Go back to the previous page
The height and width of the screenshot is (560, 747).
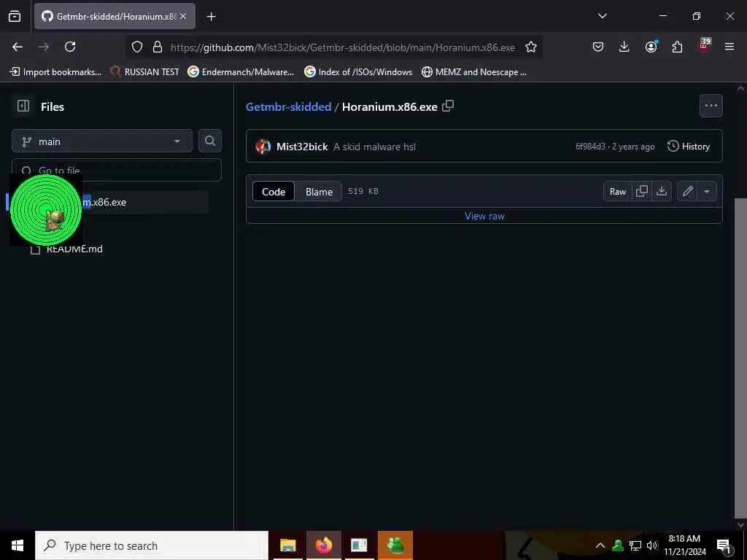tap(18, 47)
